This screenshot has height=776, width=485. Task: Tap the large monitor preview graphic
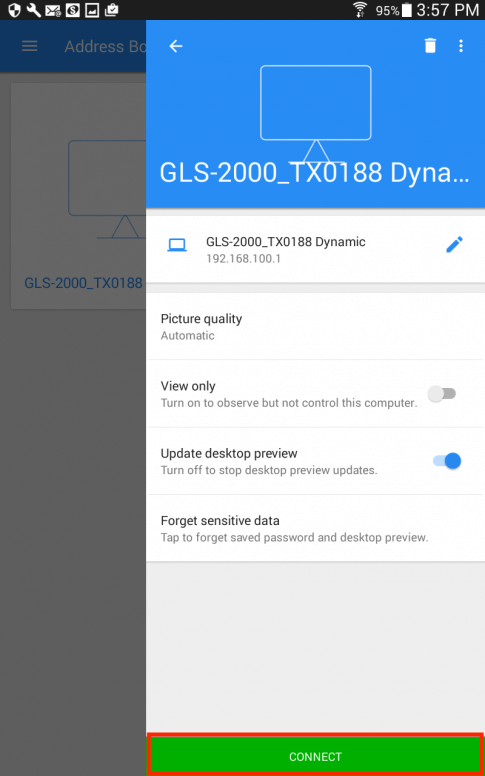[x=316, y=114]
